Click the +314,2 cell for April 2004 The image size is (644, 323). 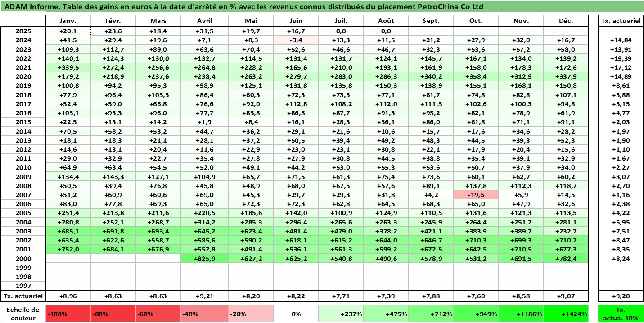tap(204, 222)
